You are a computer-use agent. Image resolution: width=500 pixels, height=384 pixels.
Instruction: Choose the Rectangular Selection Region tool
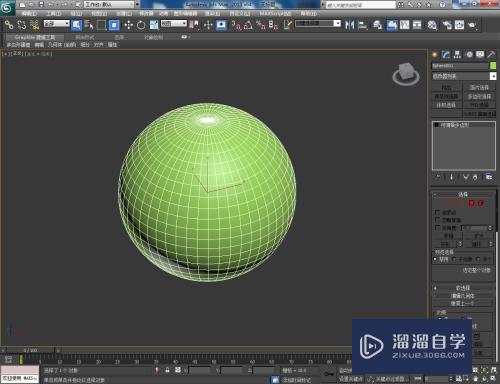[101, 25]
